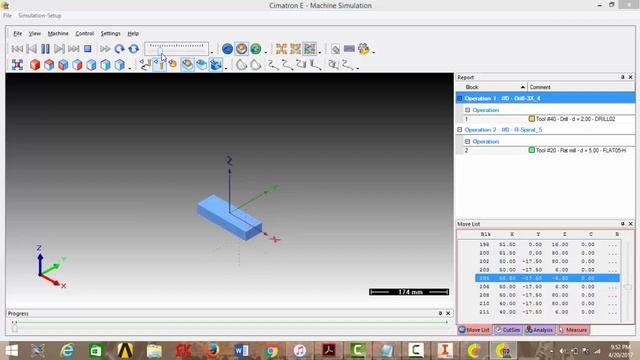Open dropdown arrow after the globe icons

pos(266,52)
